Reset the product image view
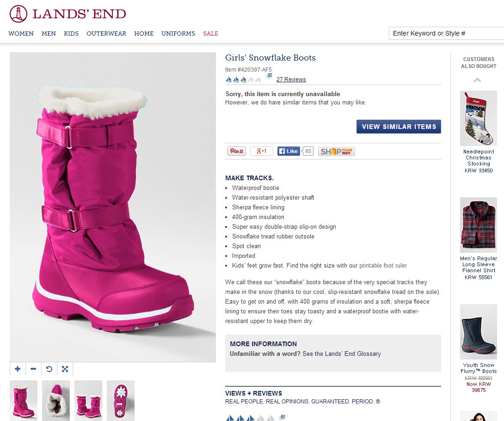Image resolution: width=504 pixels, height=421 pixels. tap(49, 369)
